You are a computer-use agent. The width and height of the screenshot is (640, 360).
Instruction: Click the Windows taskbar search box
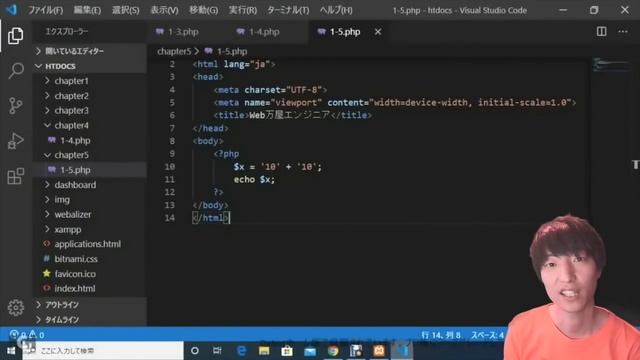[103, 351]
